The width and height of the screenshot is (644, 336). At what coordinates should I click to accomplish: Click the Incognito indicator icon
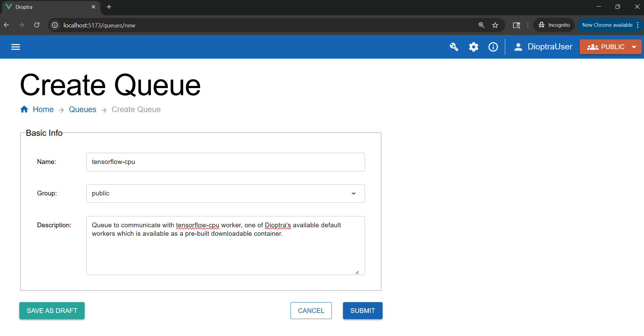pyautogui.click(x=541, y=25)
